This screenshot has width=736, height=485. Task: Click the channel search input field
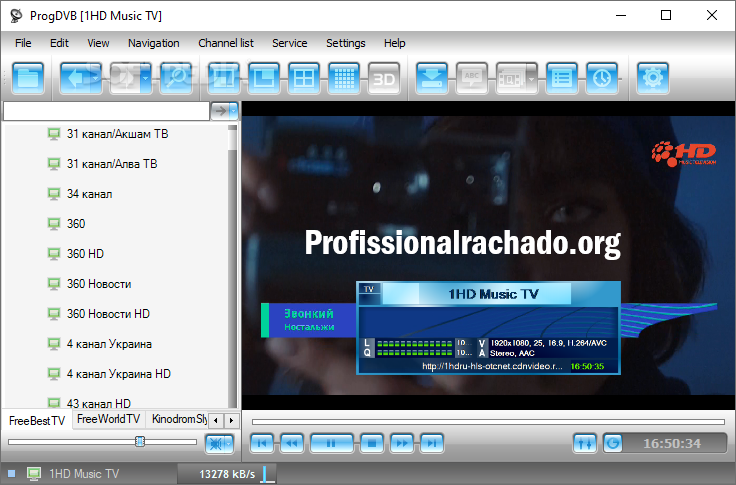pyautogui.click(x=106, y=111)
